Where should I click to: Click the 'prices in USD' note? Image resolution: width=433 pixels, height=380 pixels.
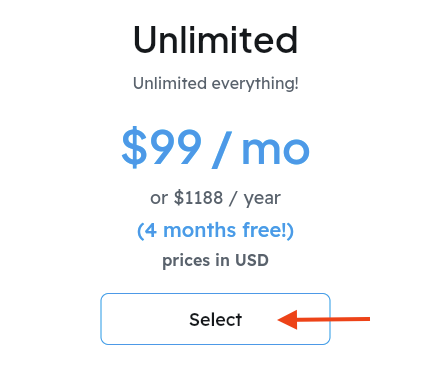[x=215, y=261]
